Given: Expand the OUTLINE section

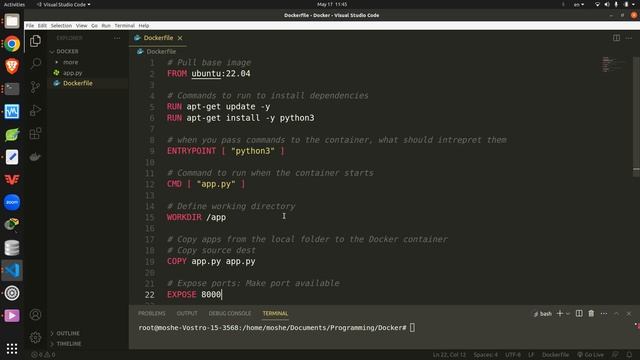Looking at the screenshot, I should [x=68, y=333].
